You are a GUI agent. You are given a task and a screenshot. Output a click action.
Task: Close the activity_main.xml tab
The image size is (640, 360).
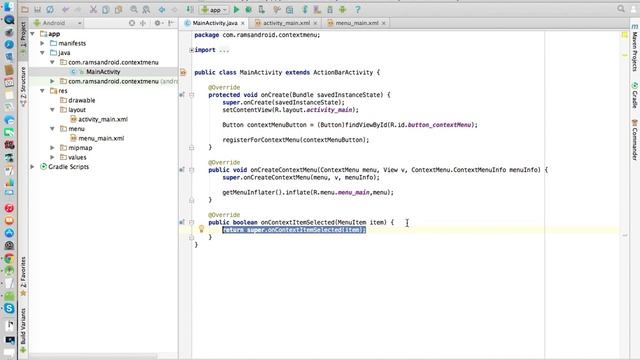pos(315,23)
